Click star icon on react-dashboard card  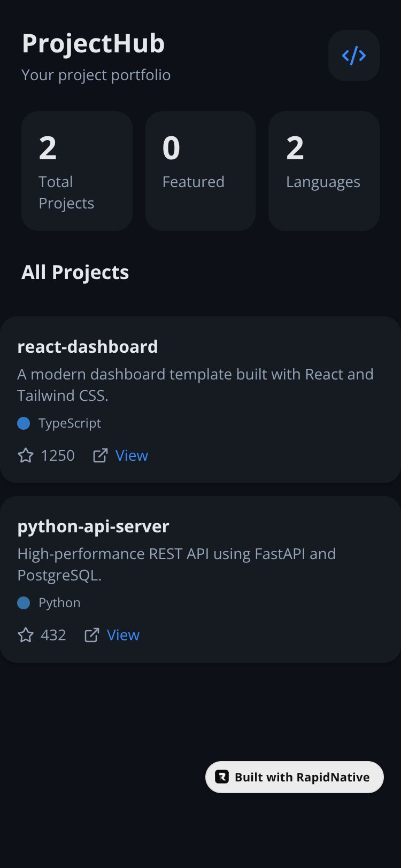point(26,455)
